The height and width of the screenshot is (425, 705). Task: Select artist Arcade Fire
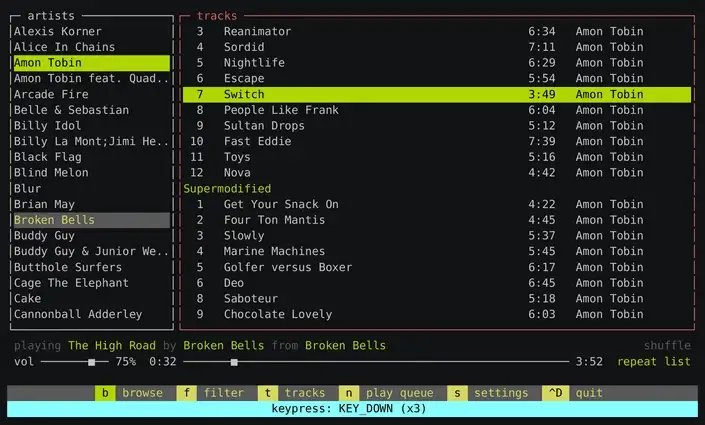pyautogui.click(x=91, y=94)
